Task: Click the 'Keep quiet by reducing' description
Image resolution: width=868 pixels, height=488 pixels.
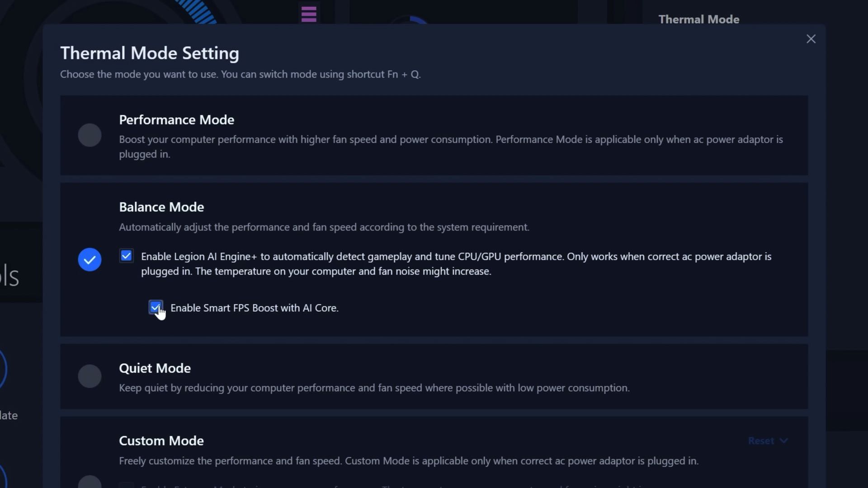Action: coord(374,388)
